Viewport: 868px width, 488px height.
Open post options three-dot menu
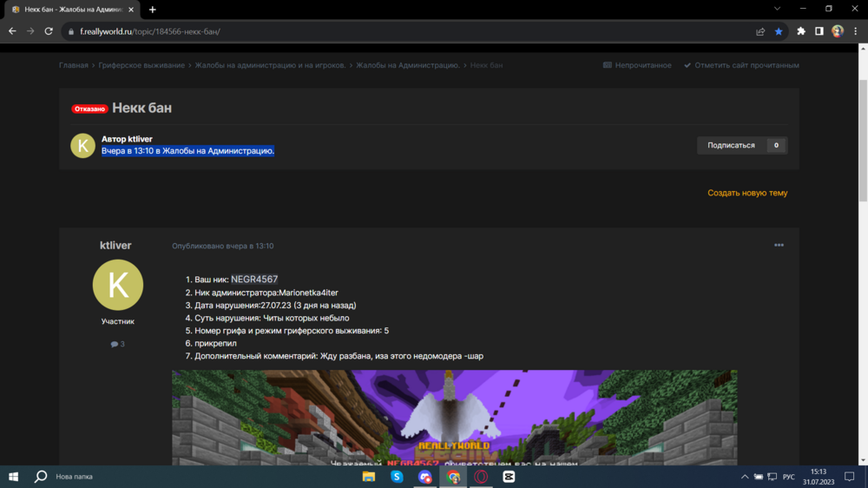(x=779, y=245)
